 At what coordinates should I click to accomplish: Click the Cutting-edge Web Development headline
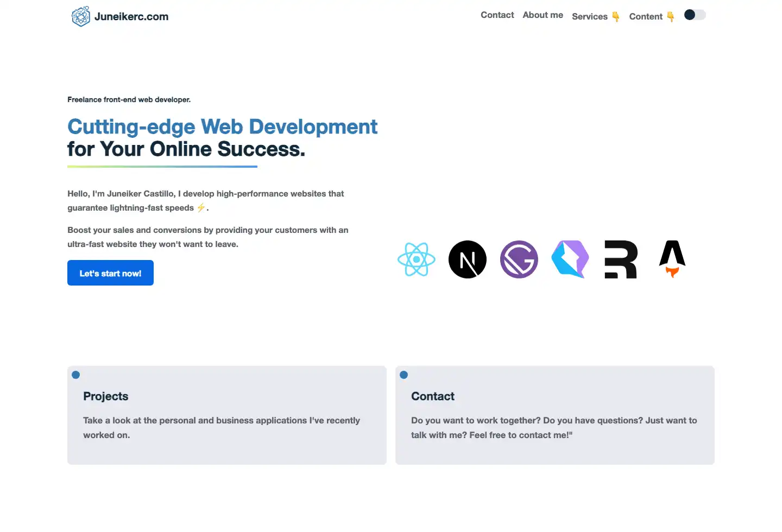[222, 126]
